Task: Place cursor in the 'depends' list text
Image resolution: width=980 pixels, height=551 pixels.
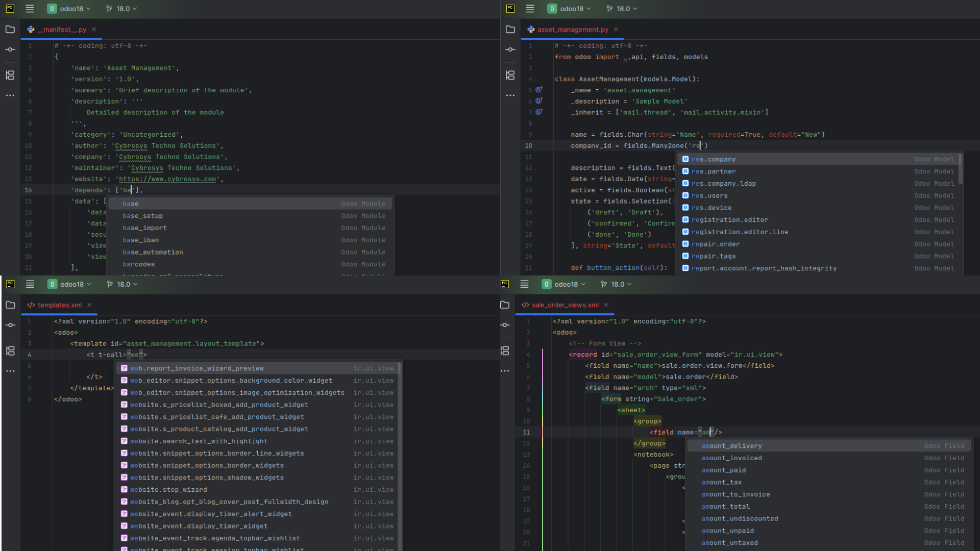Action: click(127, 190)
